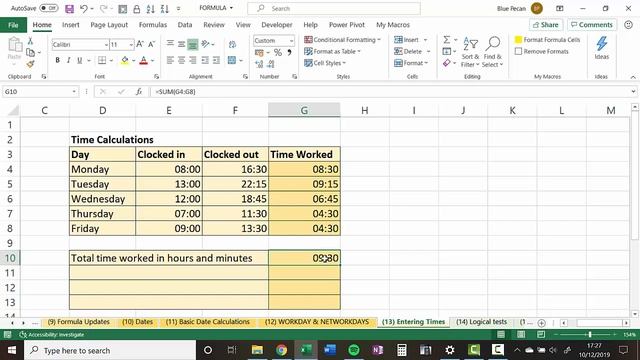The height and width of the screenshot is (360, 640).
Task: Increase decimal places
Action: 259,64
